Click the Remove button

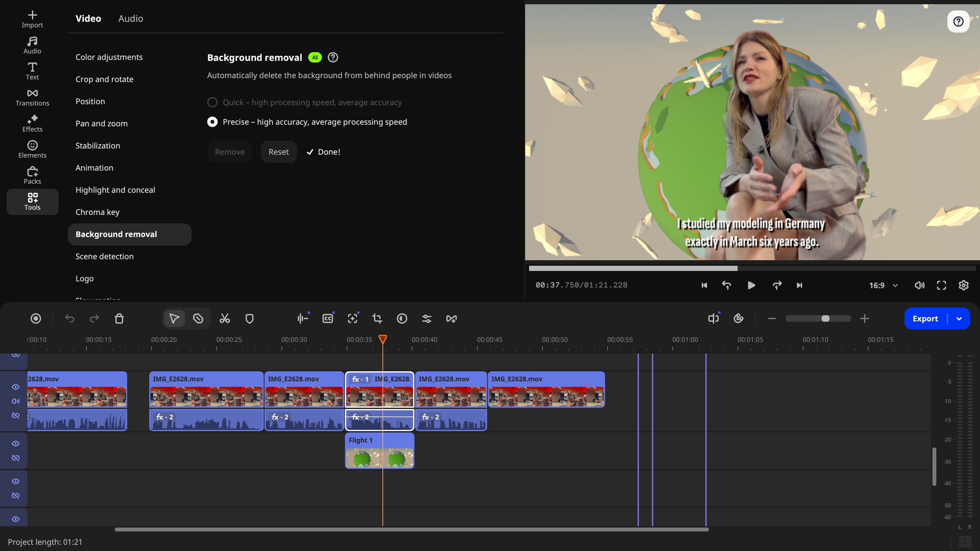pos(230,152)
